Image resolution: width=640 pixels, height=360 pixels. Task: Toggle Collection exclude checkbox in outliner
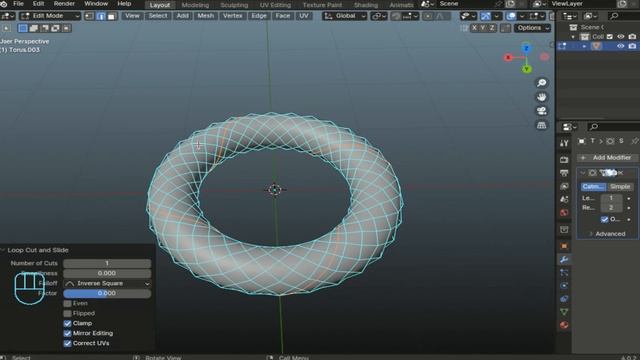tap(610, 37)
